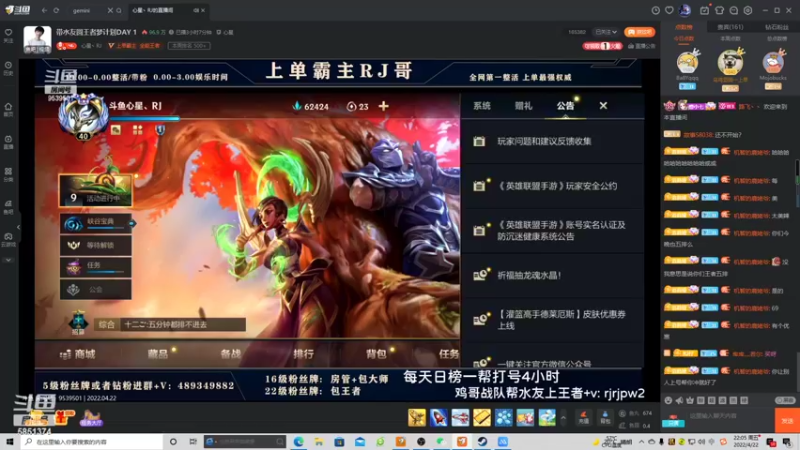Click the Douyu logo in title bar
The width and height of the screenshot is (800, 450).
click(17, 10)
